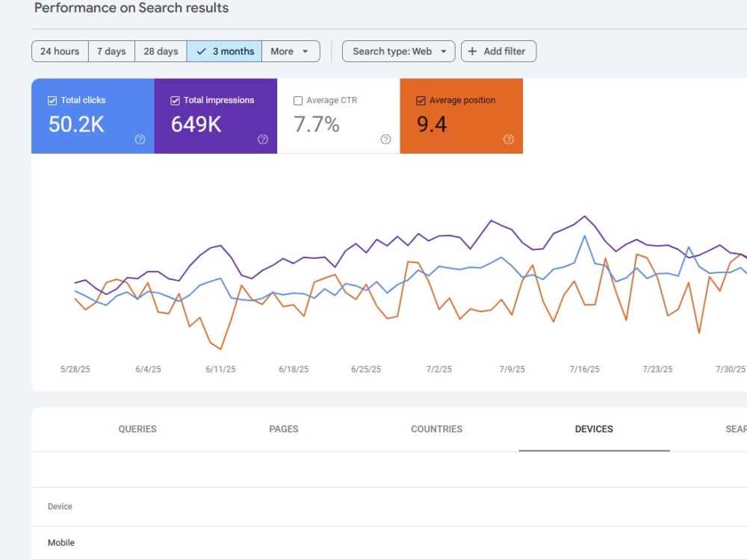Select the Devices tab
The width and height of the screenshot is (747, 560).
pyautogui.click(x=594, y=429)
